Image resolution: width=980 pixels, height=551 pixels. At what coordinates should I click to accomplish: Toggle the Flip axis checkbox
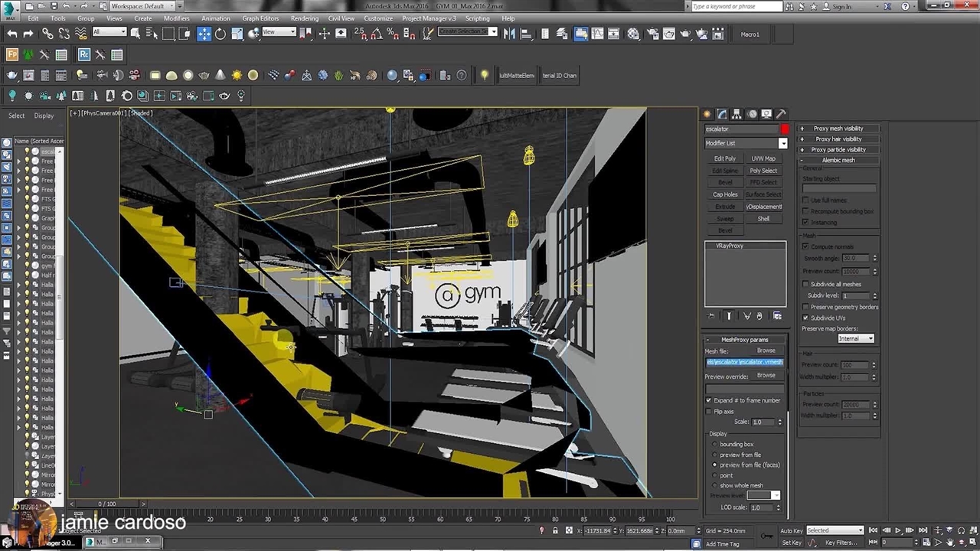pyautogui.click(x=709, y=412)
